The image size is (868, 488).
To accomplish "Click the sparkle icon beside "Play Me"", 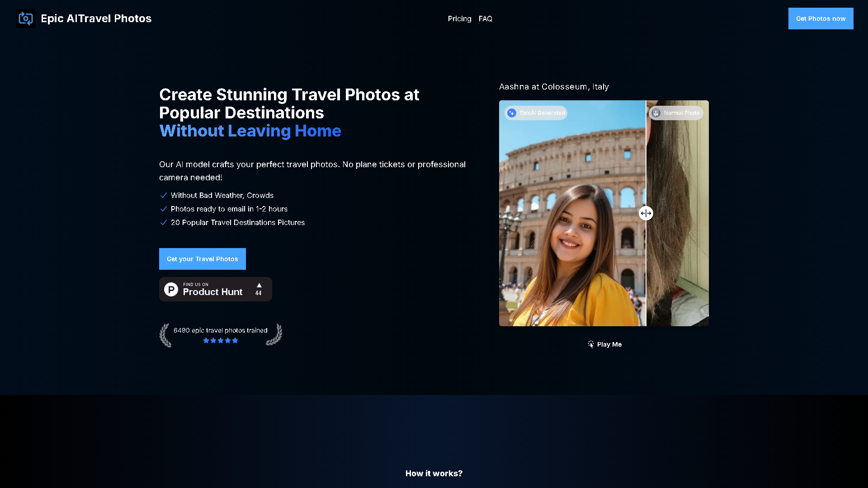I will 591,344.
